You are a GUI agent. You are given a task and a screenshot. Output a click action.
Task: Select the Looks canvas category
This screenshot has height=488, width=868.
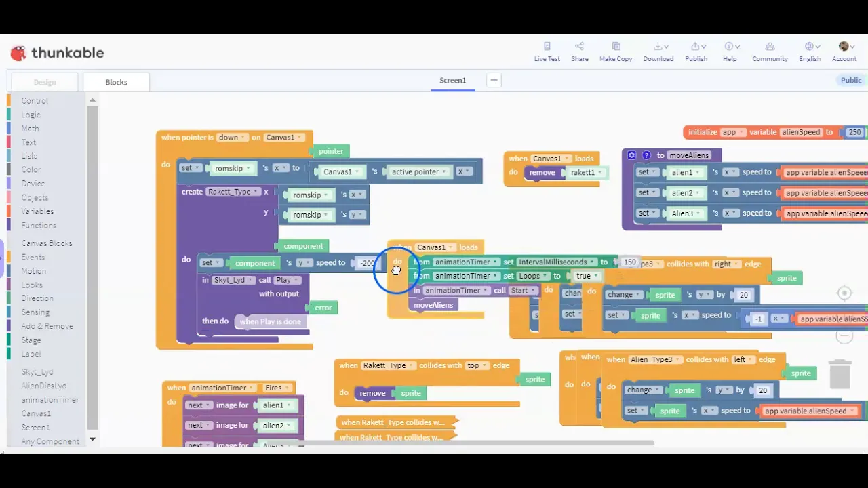(x=32, y=285)
